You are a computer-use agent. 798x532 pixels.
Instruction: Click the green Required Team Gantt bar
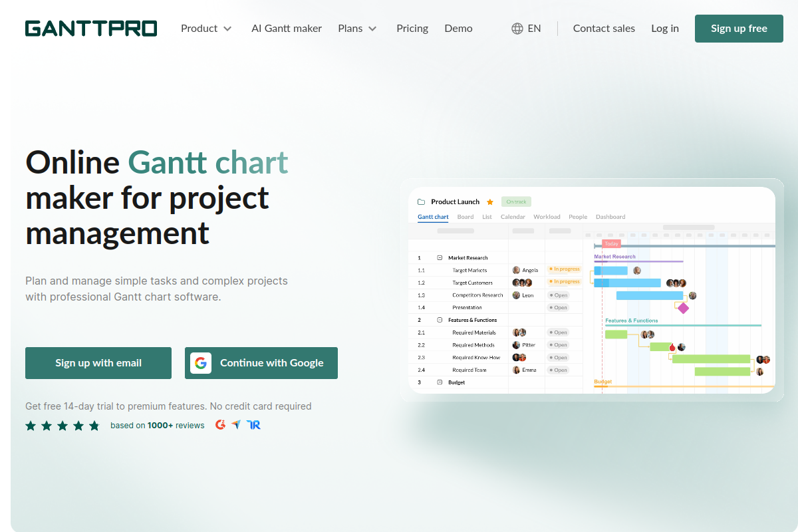click(722, 372)
